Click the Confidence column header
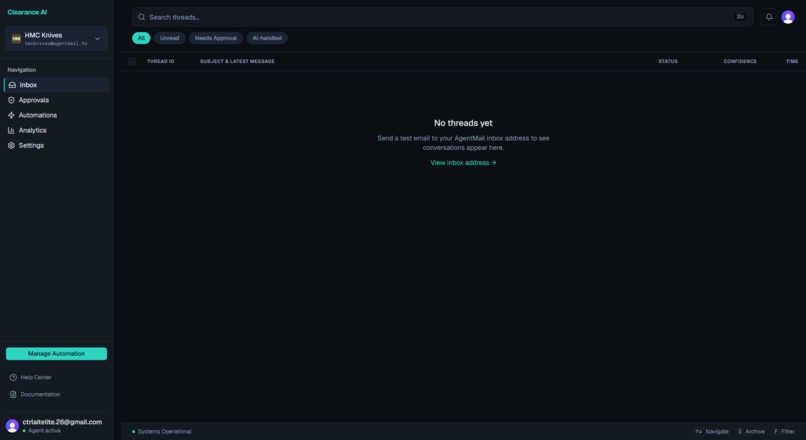This screenshot has height=440, width=806. click(x=740, y=61)
